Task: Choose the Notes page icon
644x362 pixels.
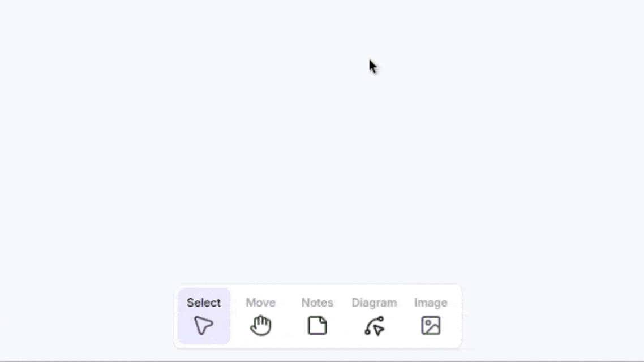Action: click(317, 325)
